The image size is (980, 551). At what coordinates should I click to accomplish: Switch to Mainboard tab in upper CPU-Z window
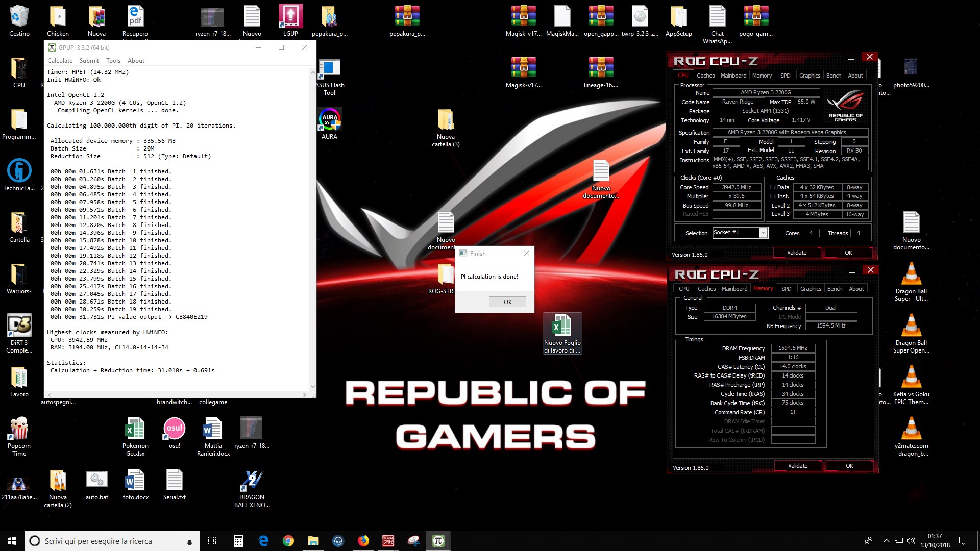click(733, 76)
